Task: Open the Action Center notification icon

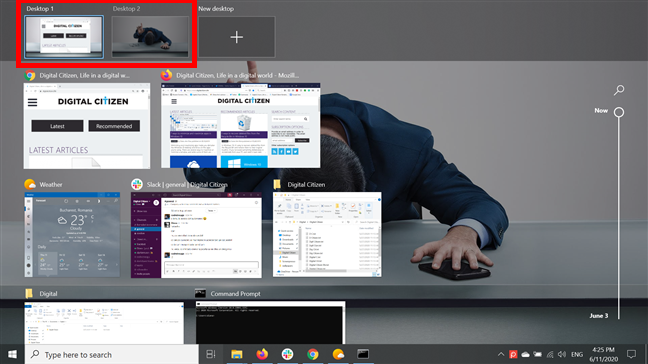Action: point(631,354)
